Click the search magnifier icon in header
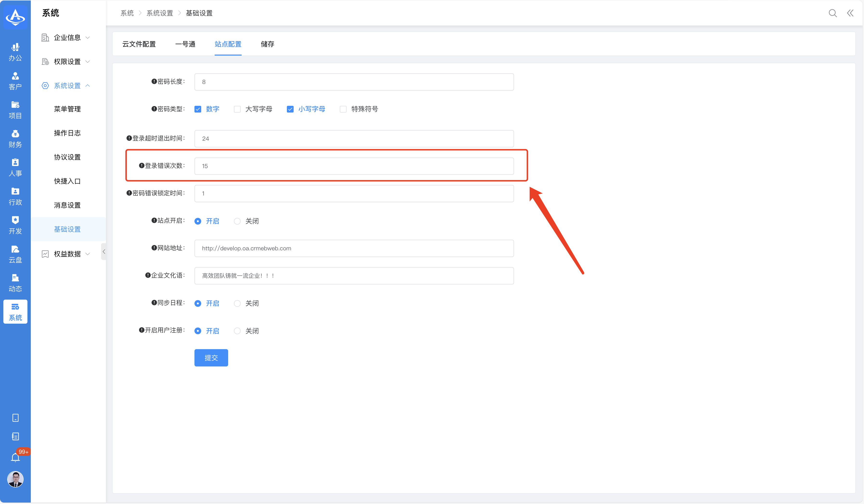This screenshot has height=504, width=864. 832,13
